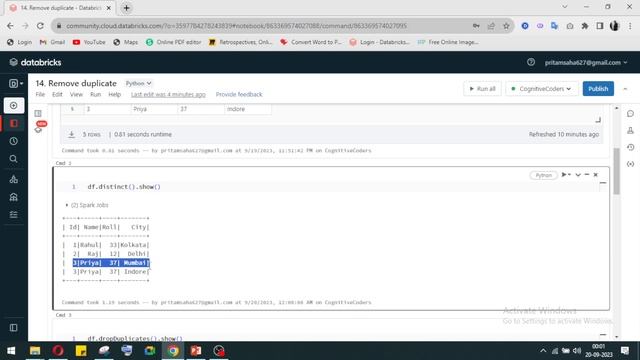
Task: Open new browser tab with plus
Action: [126, 8]
